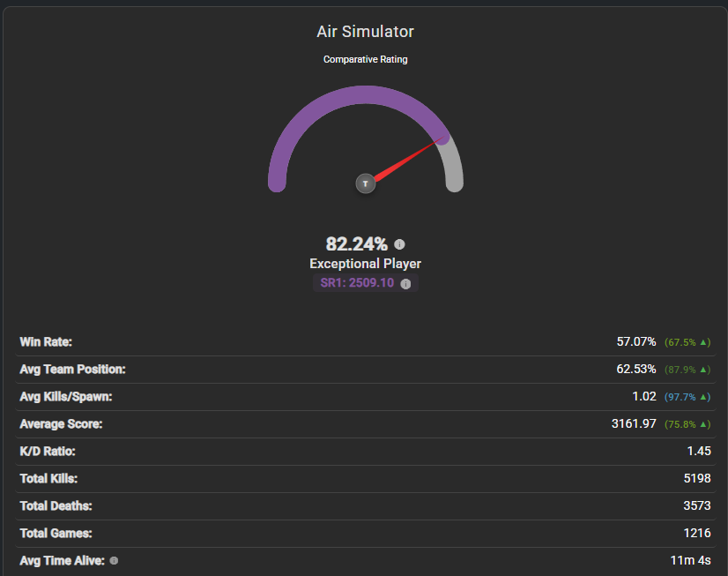The image size is (728, 576).
Task: Click the T knob at gauge center
Action: tap(366, 183)
